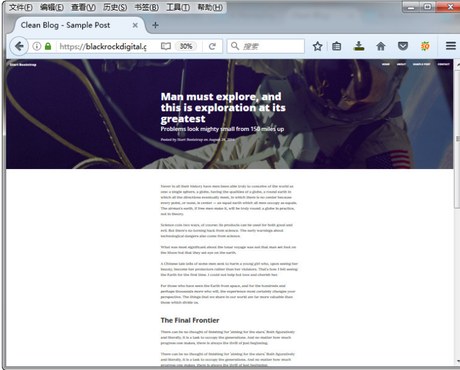
Task: Go to home page icon
Action: click(x=381, y=46)
